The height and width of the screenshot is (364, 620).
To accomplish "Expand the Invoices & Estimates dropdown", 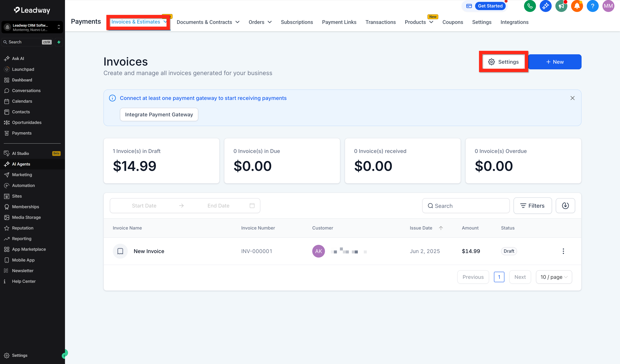I will pyautogui.click(x=165, y=22).
